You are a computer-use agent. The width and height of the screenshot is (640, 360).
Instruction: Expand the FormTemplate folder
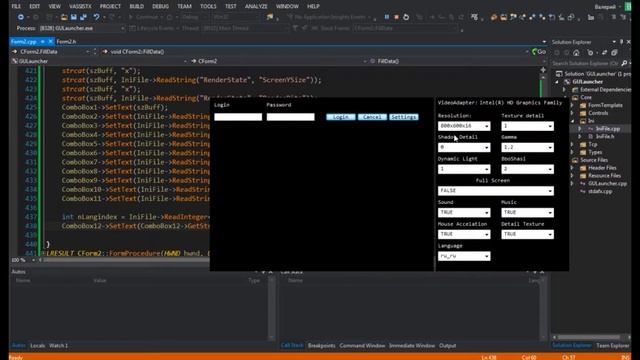coord(572,105)
